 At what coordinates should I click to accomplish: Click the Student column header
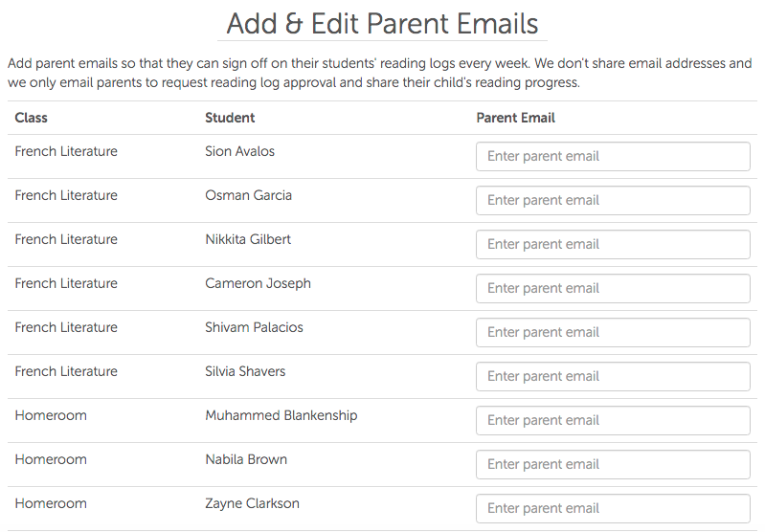tap(230, 118)
